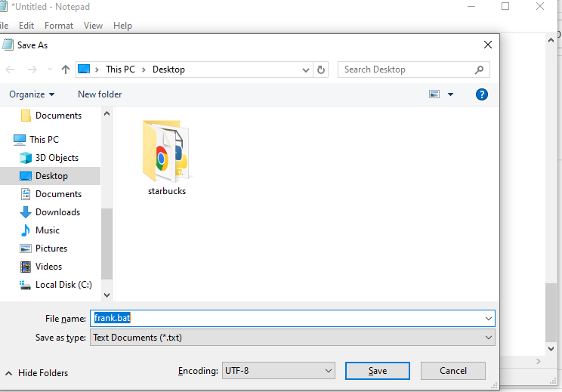Click the File name input field
562x392 pixels.
click(x=292, y=318)
